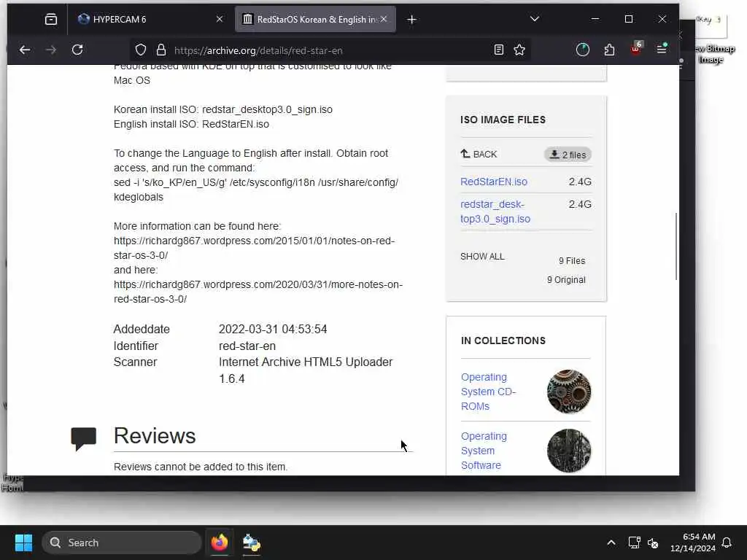Open the clock showing 6:54 AM 12/14/2024

(693, 542)
